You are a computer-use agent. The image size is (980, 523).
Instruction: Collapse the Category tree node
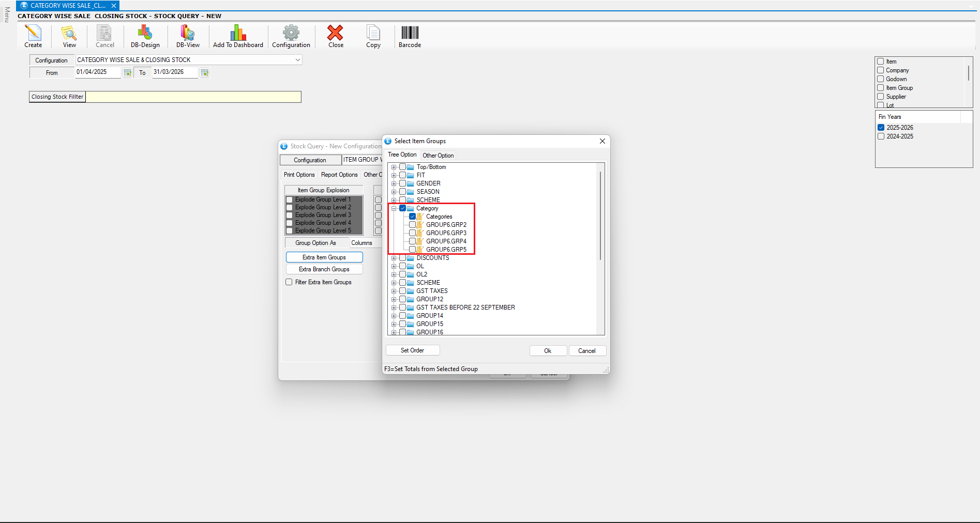(394, 208)
